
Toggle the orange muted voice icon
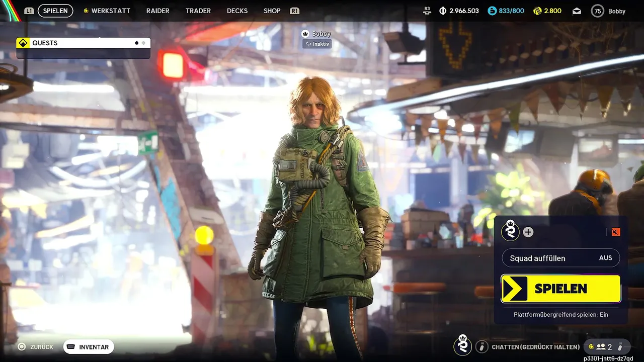pos(616,232)
